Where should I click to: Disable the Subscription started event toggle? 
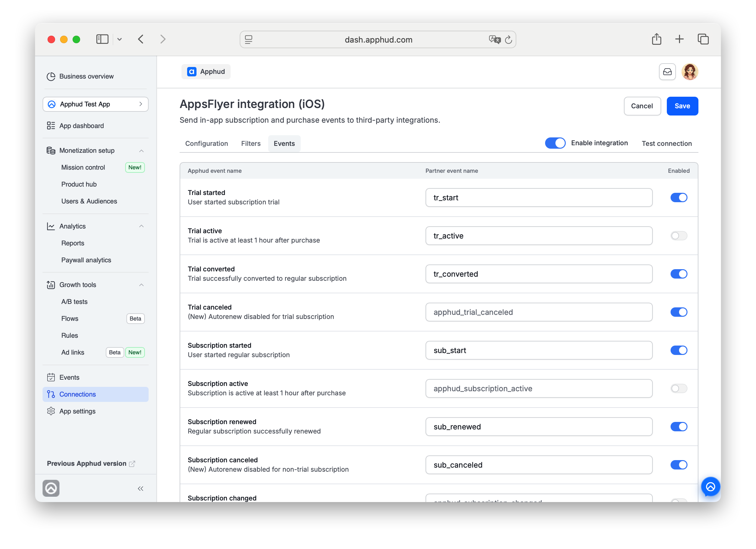point(679,350)
